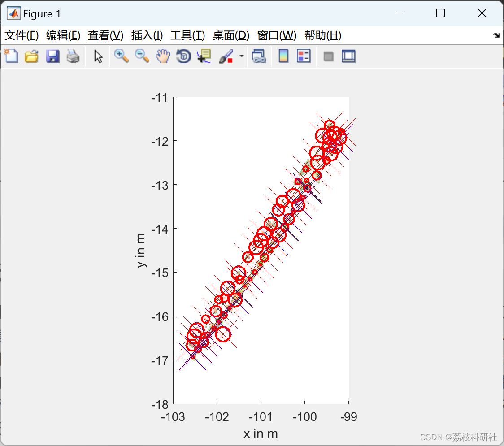This screenshot has height=446, width=504.
Task: Activate the Zoom In magnifier tool
Action: click(121, 56)
